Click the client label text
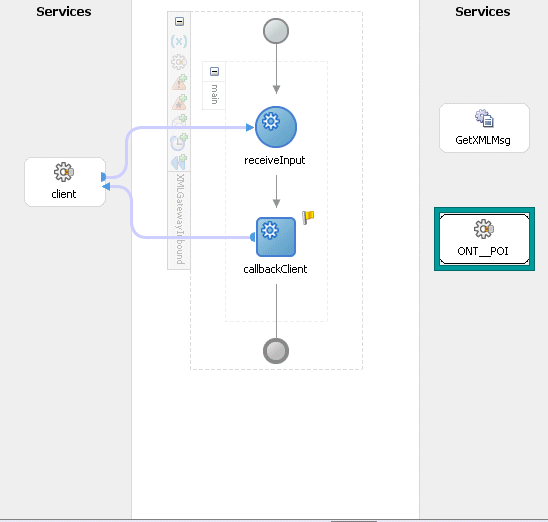 tap(64, 194)
